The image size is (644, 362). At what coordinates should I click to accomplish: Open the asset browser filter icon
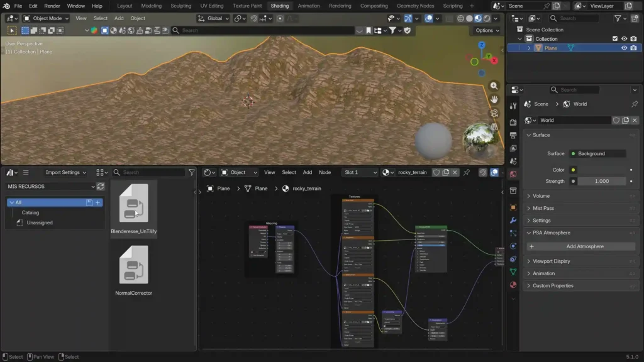[x=191, y=172]
